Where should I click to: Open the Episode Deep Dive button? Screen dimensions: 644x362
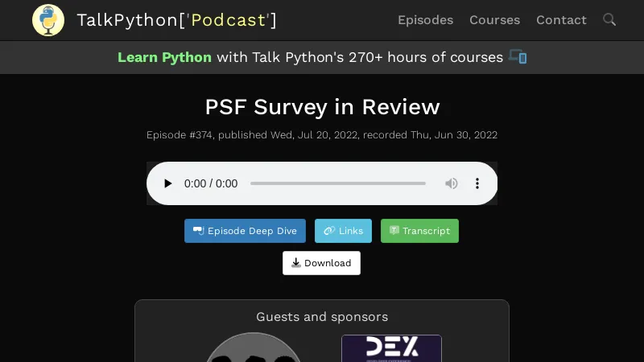click(245, 231)
